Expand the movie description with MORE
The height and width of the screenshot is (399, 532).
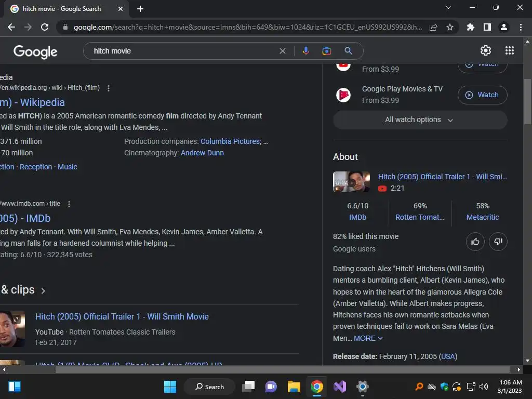[x=368, y=338]
